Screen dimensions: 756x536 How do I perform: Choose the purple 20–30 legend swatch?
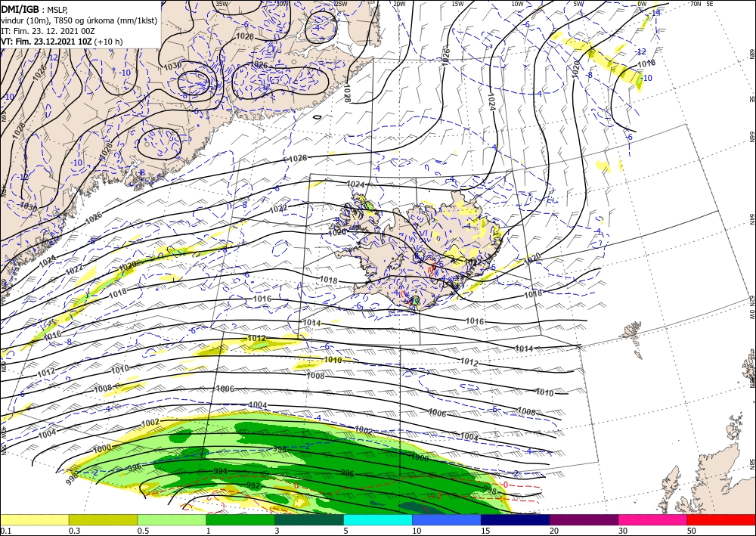[584, 520]
